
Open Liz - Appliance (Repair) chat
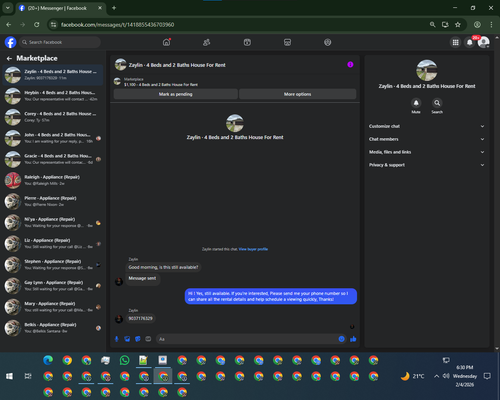[x=53, y=244]
